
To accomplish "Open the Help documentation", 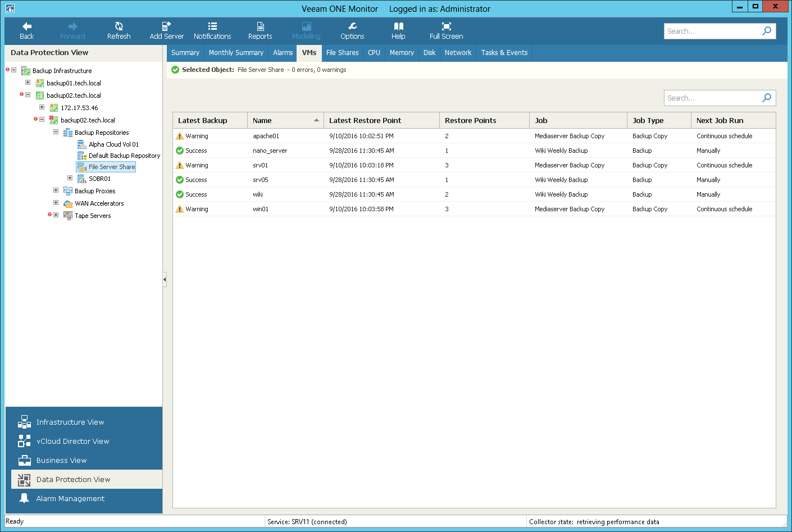I will pyautogui.click(x=398, y=31).
